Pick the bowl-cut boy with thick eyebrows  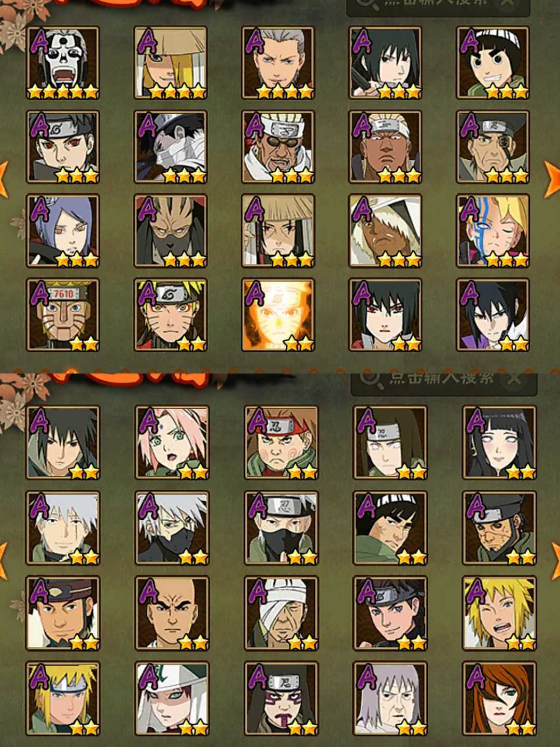click(x=493, y=63)
